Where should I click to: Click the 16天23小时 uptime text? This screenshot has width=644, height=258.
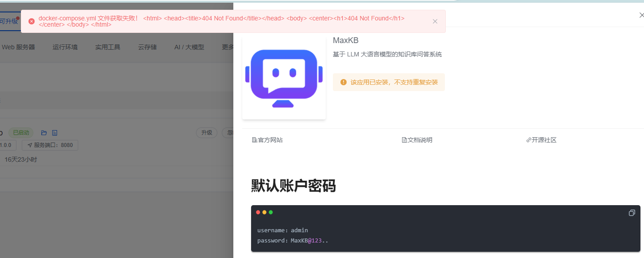[21, 159]
